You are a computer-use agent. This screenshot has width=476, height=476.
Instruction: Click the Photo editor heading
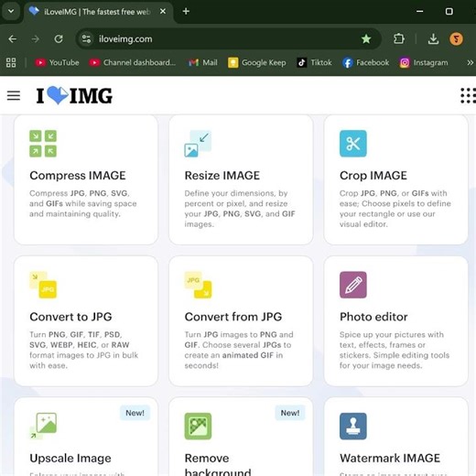tap(373, 317)
